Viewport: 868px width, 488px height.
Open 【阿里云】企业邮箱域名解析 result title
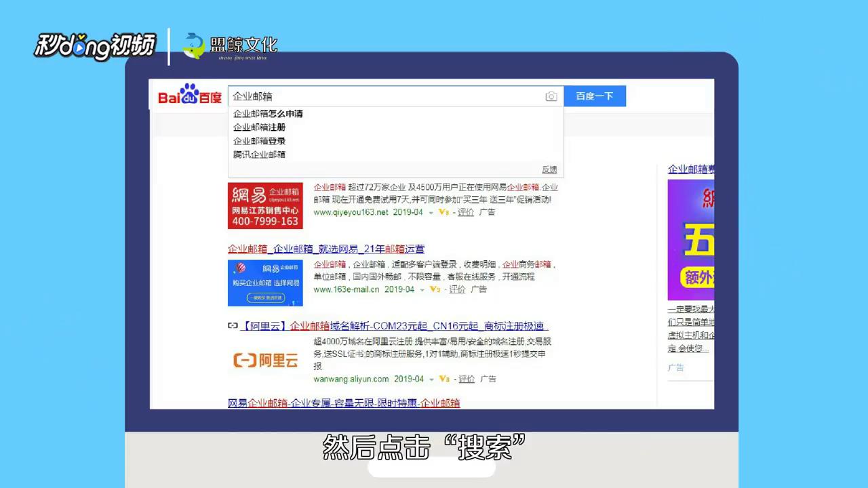tap(394, 326)
